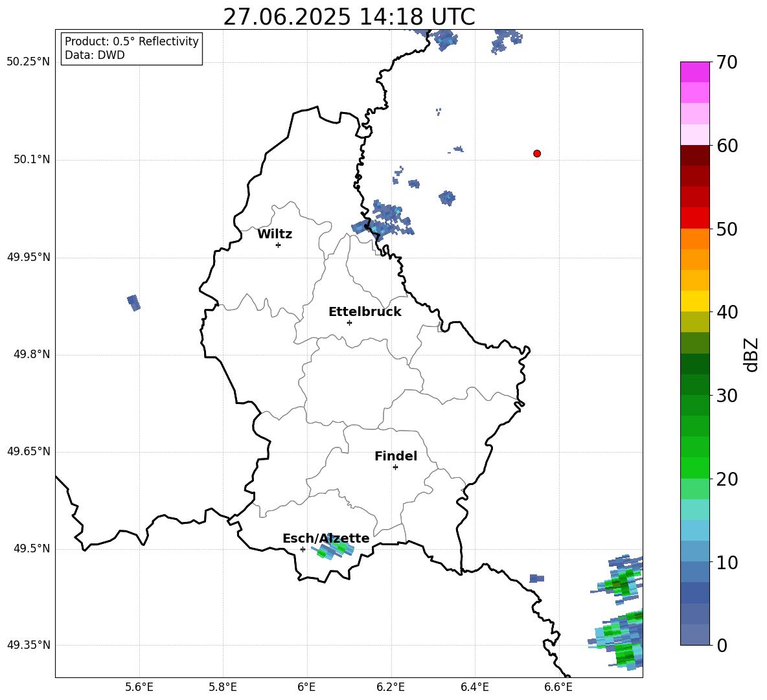Image resolution: width=767 pixels, height=700 pixels.
Task: Click the Wiltz station cross marker
Action: (x=278, y=245)
